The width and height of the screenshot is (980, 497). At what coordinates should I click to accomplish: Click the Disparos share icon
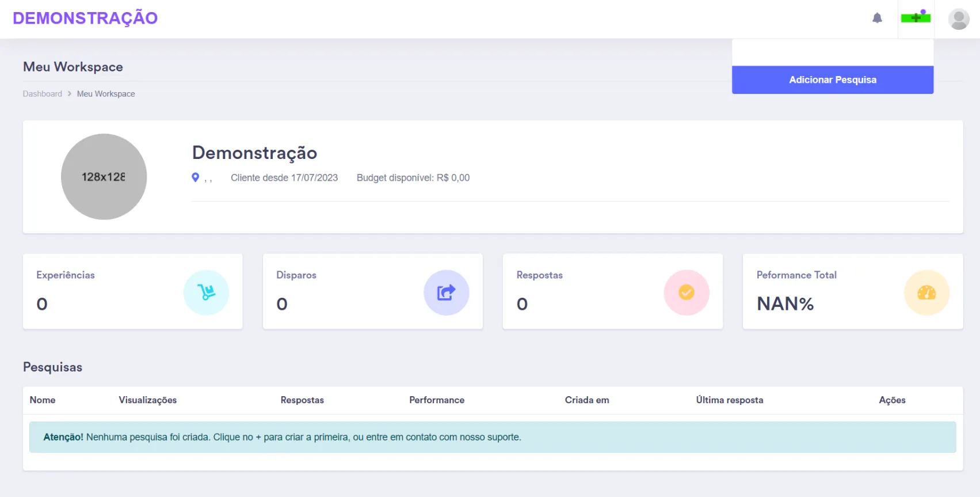tap(446, 293)
